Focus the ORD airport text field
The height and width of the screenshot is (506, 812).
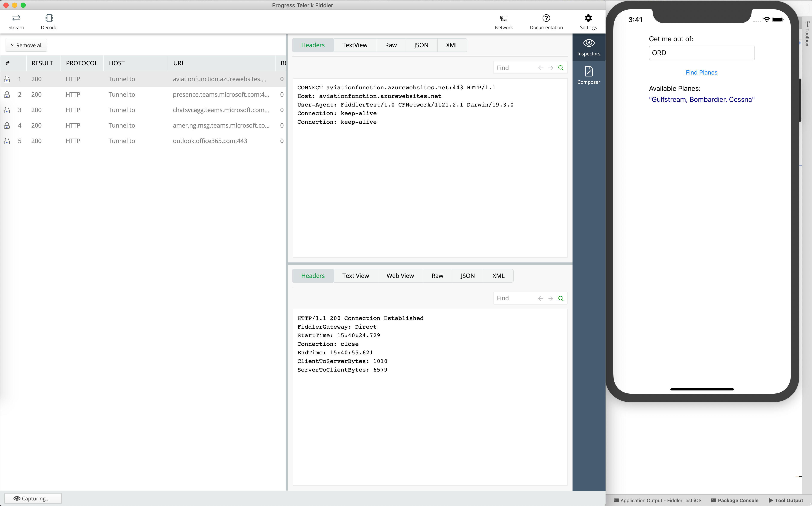[701, 53]
